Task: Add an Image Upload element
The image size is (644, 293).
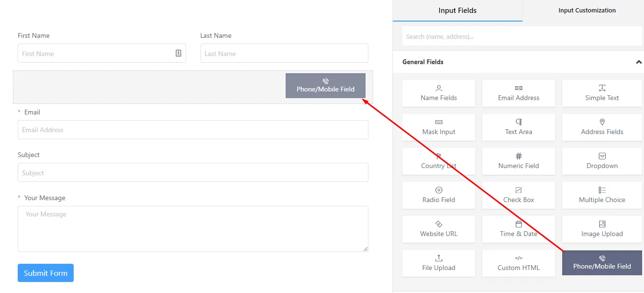Action: (601, 229)
